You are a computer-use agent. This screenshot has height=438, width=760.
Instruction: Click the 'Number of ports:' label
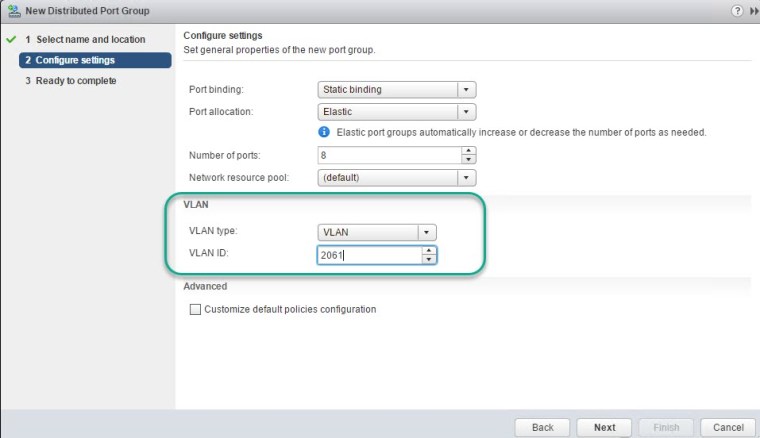[224, 156]
